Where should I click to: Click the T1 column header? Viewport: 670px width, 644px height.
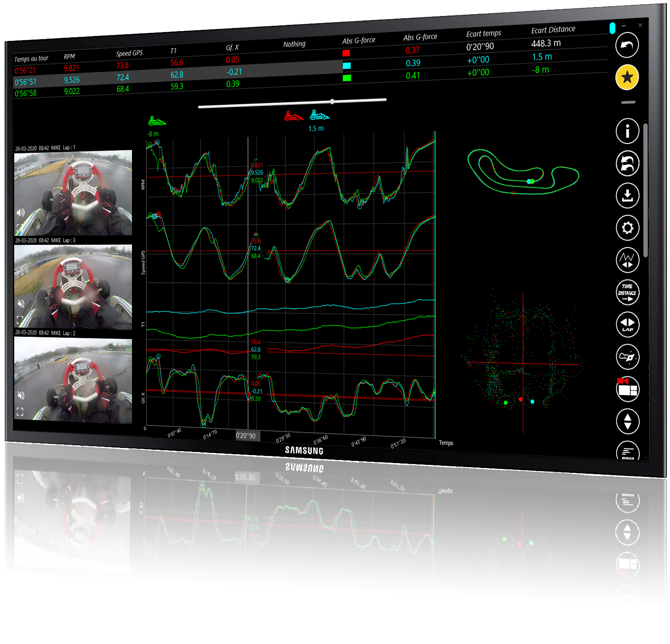173,51
